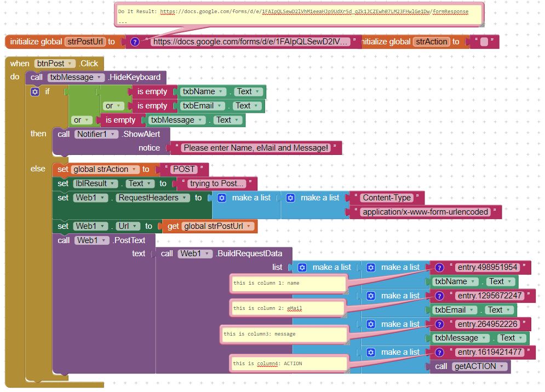Open the btnPost component dropdown

click(x=55, y=64)
